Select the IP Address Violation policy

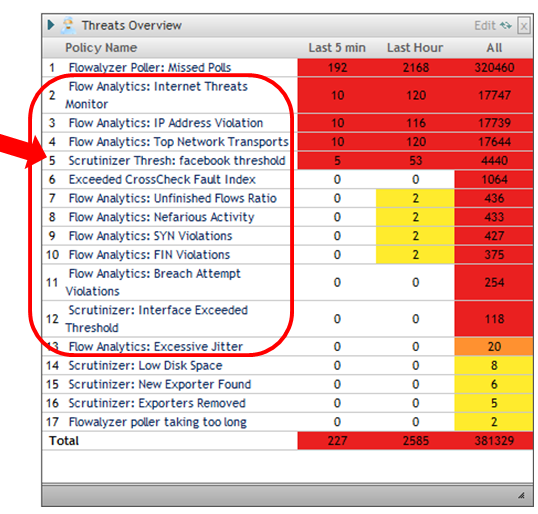tap(166, 123)
